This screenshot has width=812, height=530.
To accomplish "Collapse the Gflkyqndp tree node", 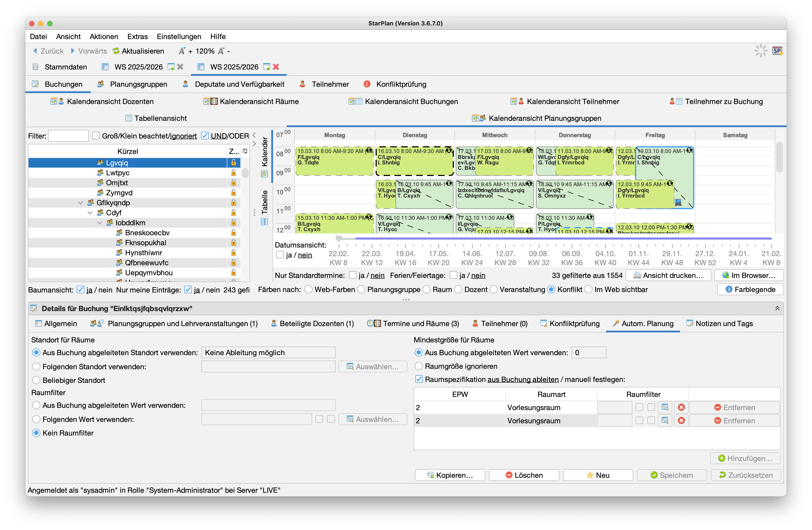I will tap(81, 203).
